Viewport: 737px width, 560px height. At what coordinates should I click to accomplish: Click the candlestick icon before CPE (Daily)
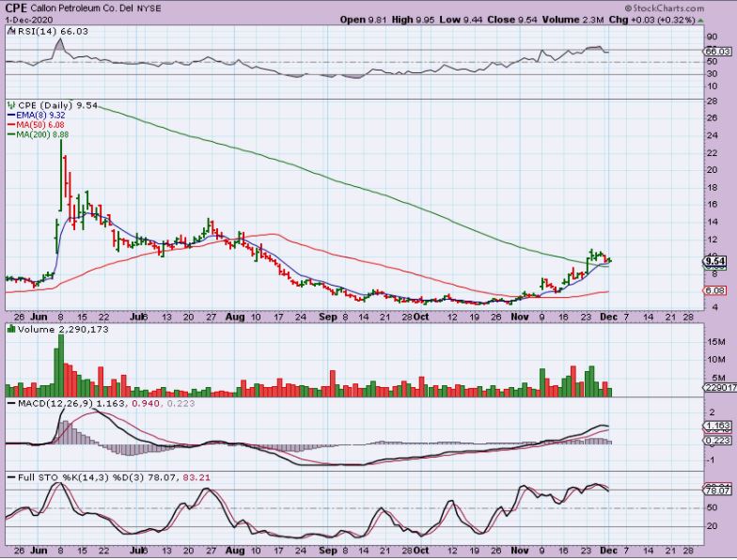click(x=11, y=105)
